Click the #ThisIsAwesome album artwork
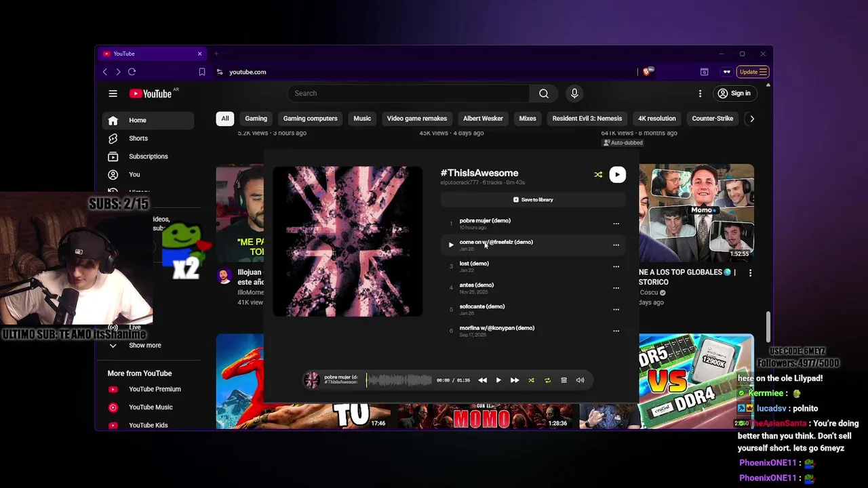Screen dimensions: 868x488 (x=348, y=241)
